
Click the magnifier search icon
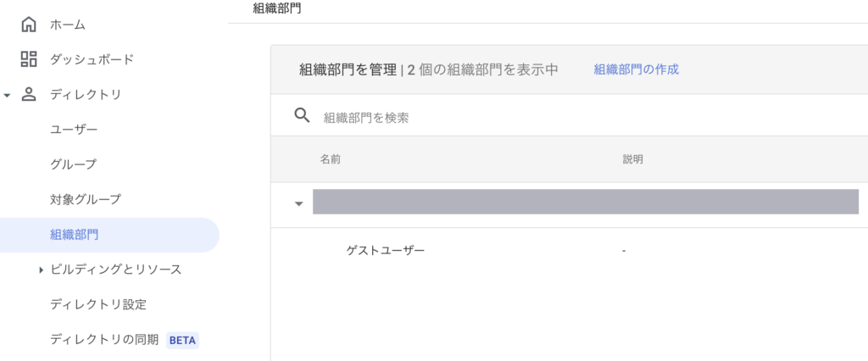302,116
